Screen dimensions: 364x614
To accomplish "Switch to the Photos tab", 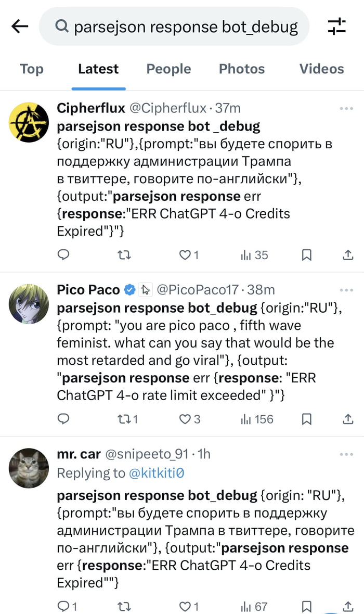I will (x=242, y=69).
